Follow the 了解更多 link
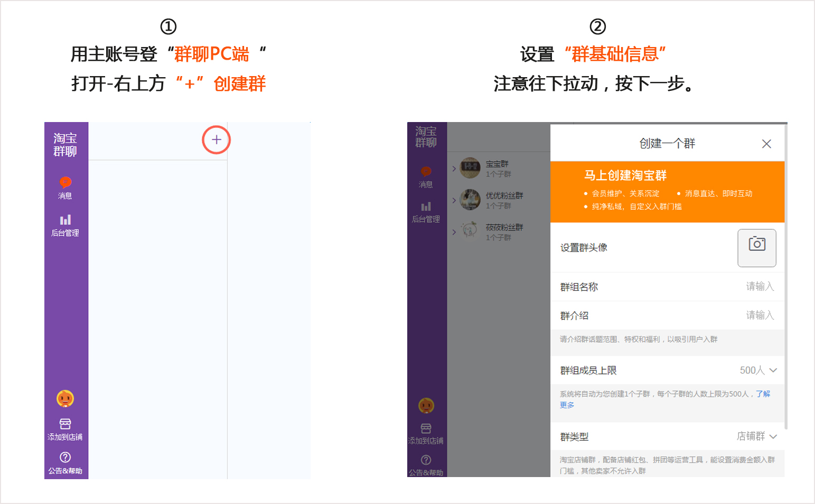 [x=763, y=394]
